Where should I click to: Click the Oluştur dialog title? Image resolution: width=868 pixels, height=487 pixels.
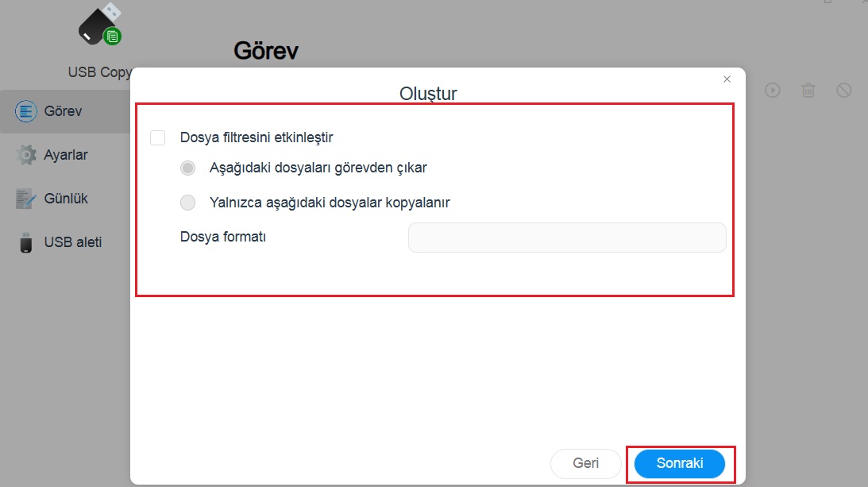pyautogui.click(x=428, y=94)
